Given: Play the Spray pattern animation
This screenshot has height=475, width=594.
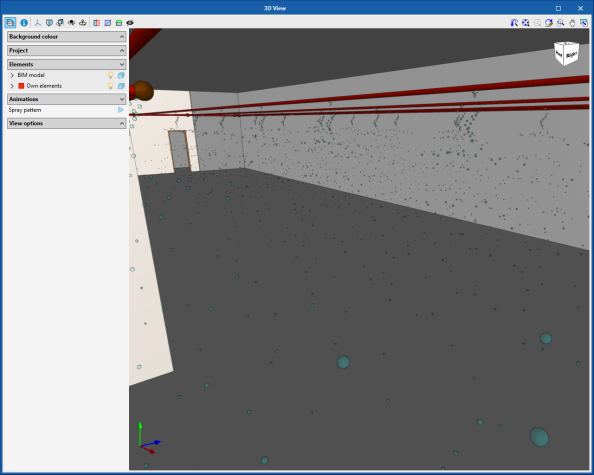Looking at the screenshot, I should pos(121,110).
